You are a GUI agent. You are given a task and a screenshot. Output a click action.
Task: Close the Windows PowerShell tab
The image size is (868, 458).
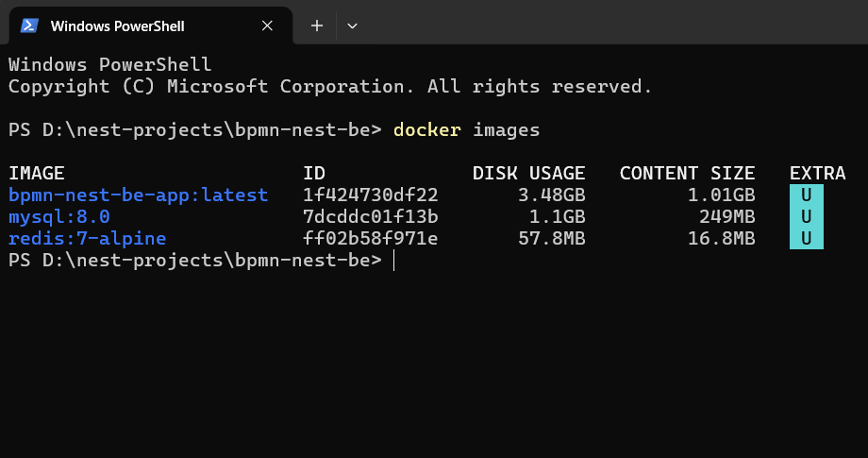coord(267,25)
